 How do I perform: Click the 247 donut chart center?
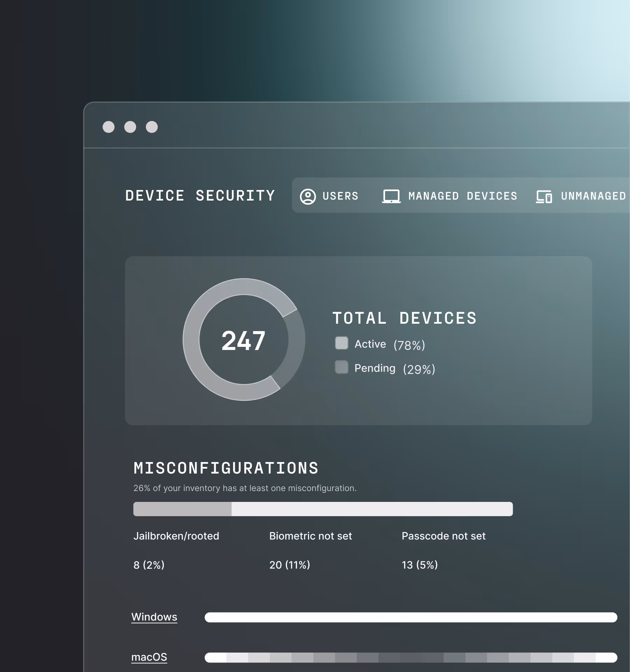point(244,340)
